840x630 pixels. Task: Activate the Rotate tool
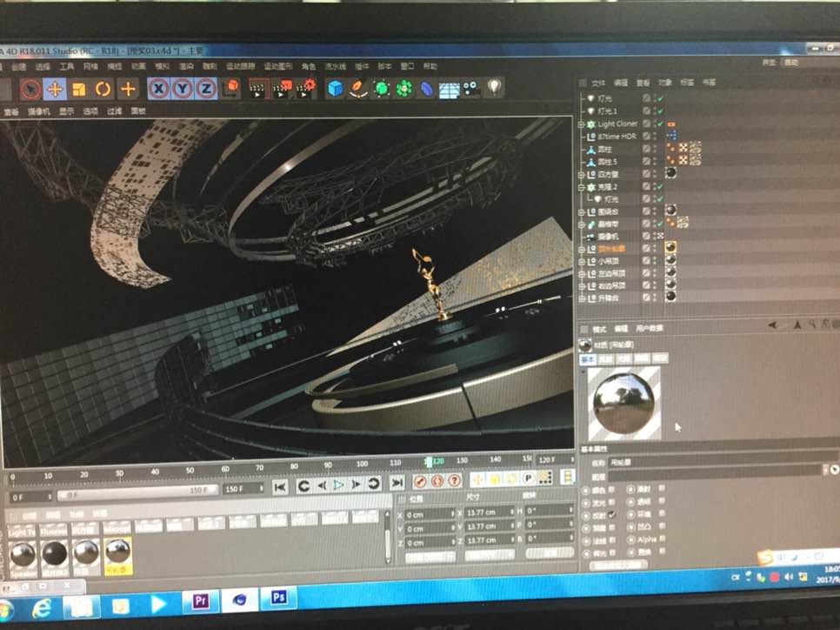[103, 89]
